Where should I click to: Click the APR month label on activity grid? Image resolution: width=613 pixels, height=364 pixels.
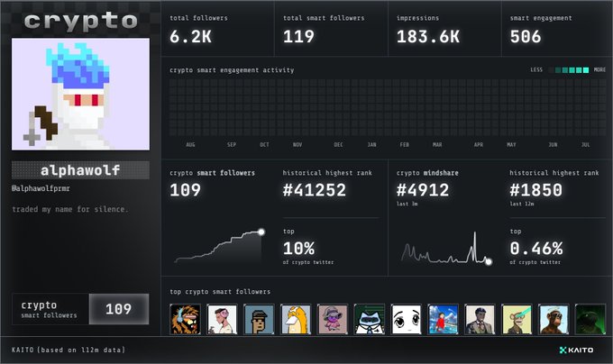479,145
